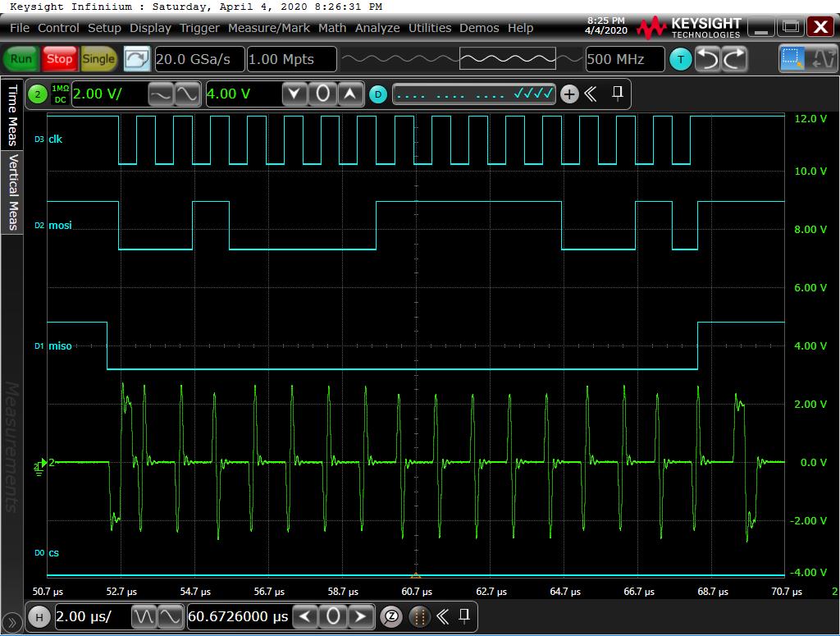Select the zoom box tool icon
Image resolution: width=840 pixels, height=636 pixels.
[792, 59]
